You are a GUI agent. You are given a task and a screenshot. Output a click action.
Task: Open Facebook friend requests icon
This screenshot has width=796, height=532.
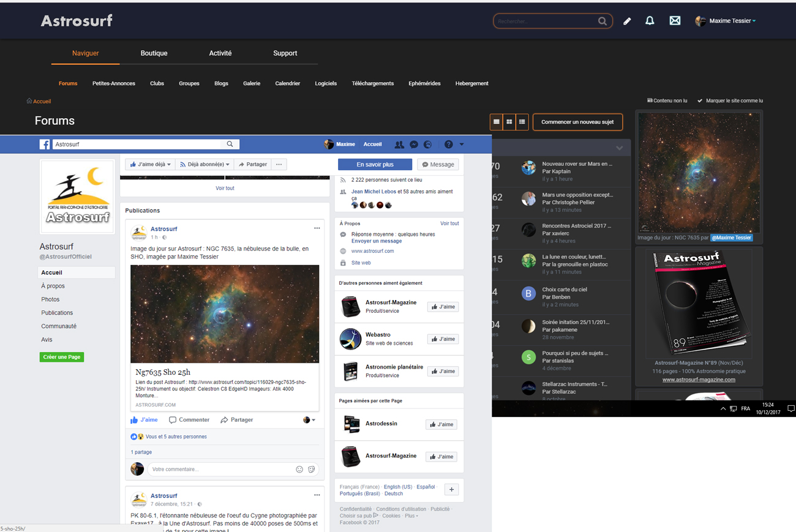(x=399, y=144)
